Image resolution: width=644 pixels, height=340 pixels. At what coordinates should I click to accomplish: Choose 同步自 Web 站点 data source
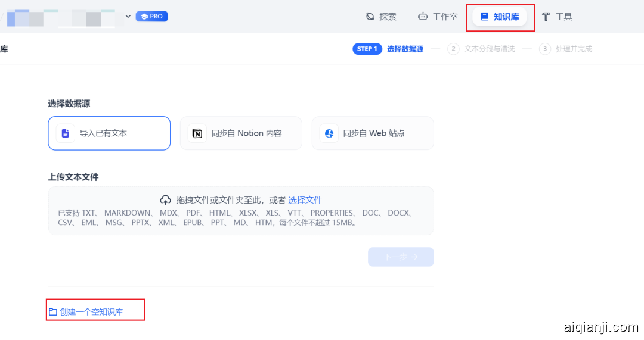373,133
